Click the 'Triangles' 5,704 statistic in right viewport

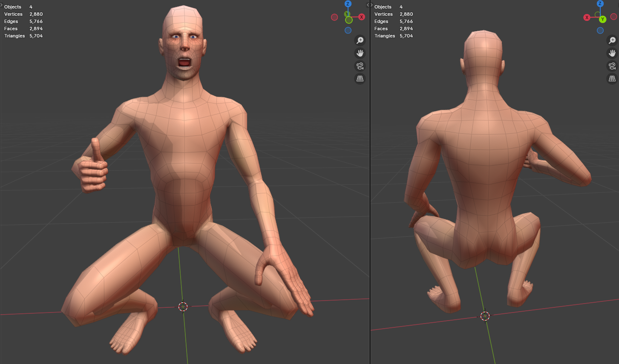(394, 36)
